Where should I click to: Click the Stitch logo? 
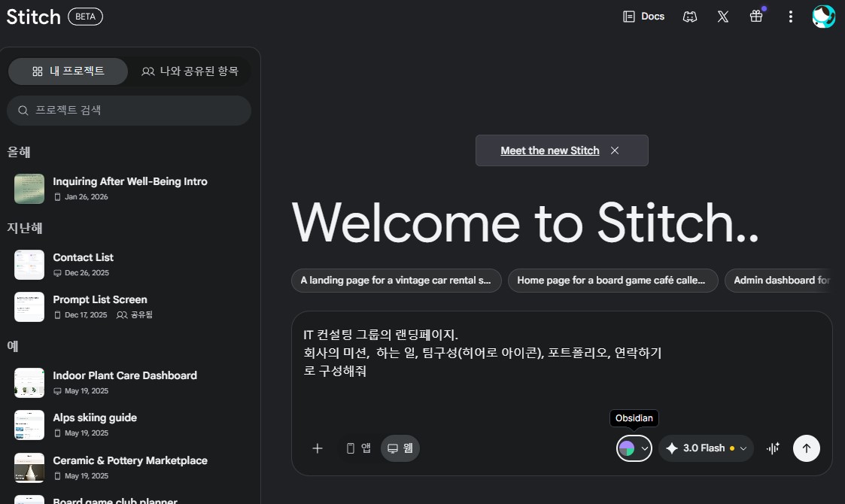tap(33, 17)
